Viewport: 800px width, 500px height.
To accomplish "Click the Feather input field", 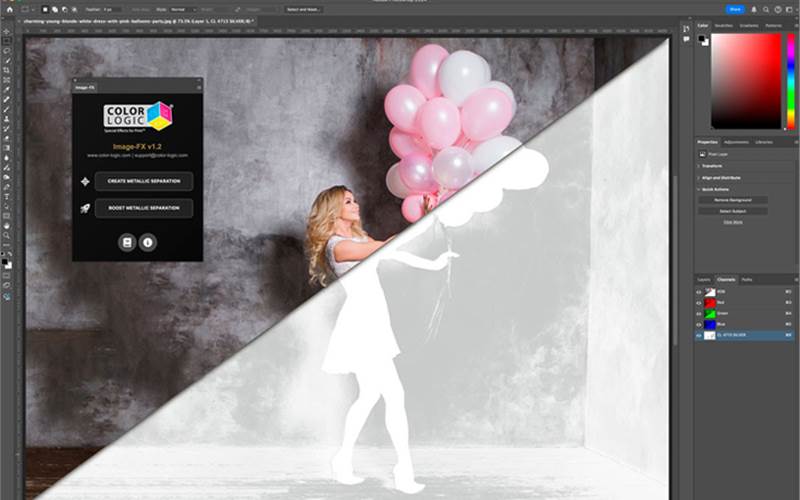I will click(111, 9).
